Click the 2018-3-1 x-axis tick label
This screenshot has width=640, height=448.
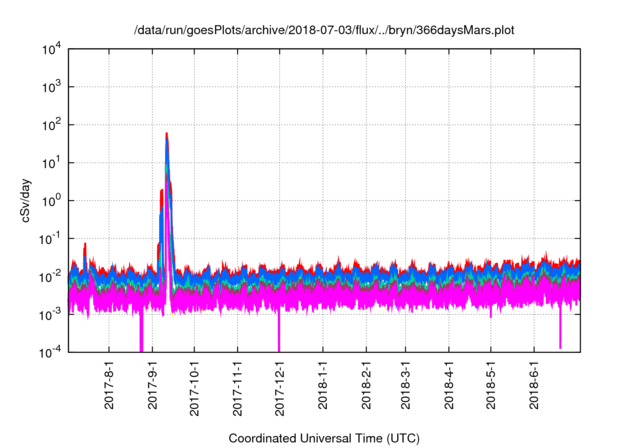click(405, 385)
